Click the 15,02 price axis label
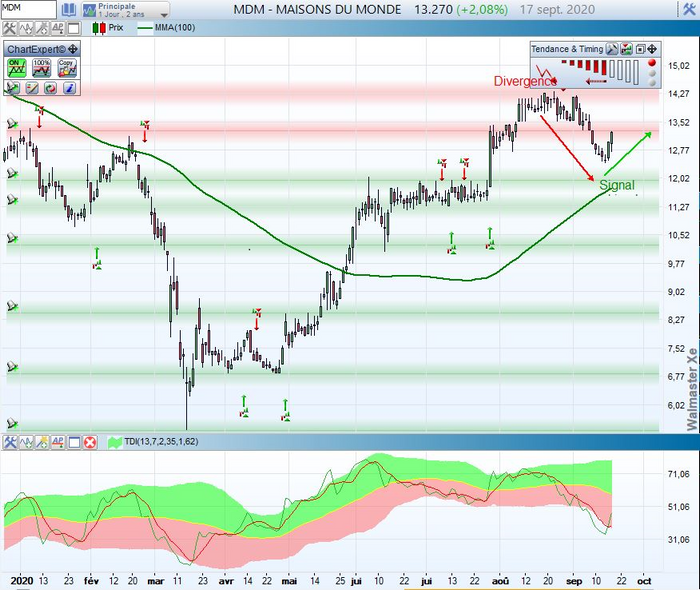This screenshot has height=590, width=700. coord(679,66)
